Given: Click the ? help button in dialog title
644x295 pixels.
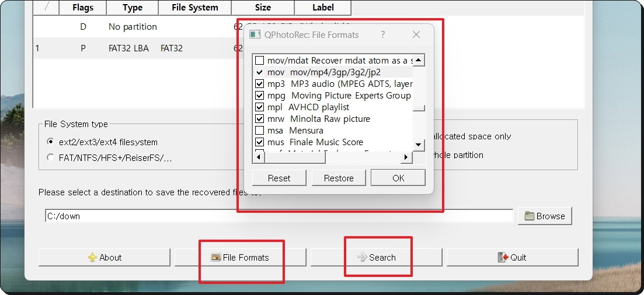Looking at the screenshot, I should pos(383,35).
